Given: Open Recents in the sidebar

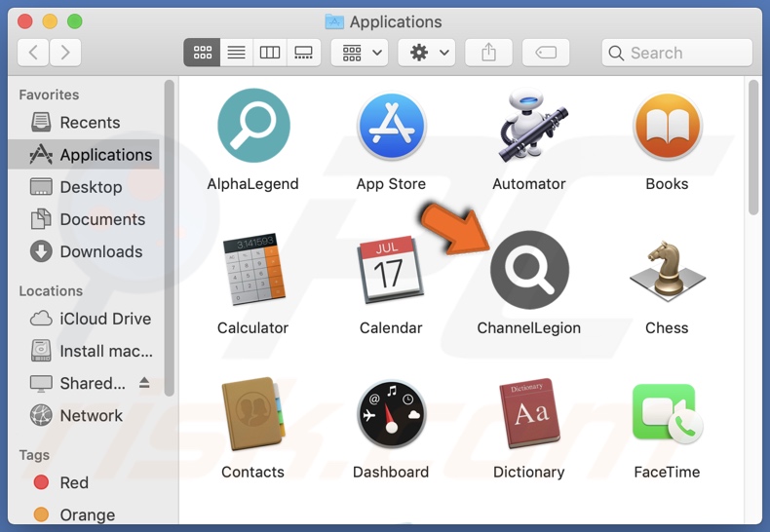Looking at the screenshot, I should click(84, 122).
